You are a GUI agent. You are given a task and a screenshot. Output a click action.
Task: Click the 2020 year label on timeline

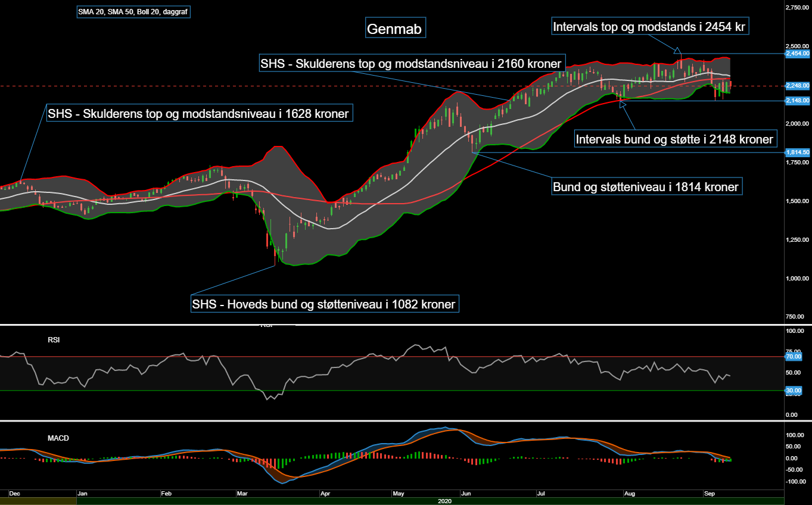coord(445,501)
